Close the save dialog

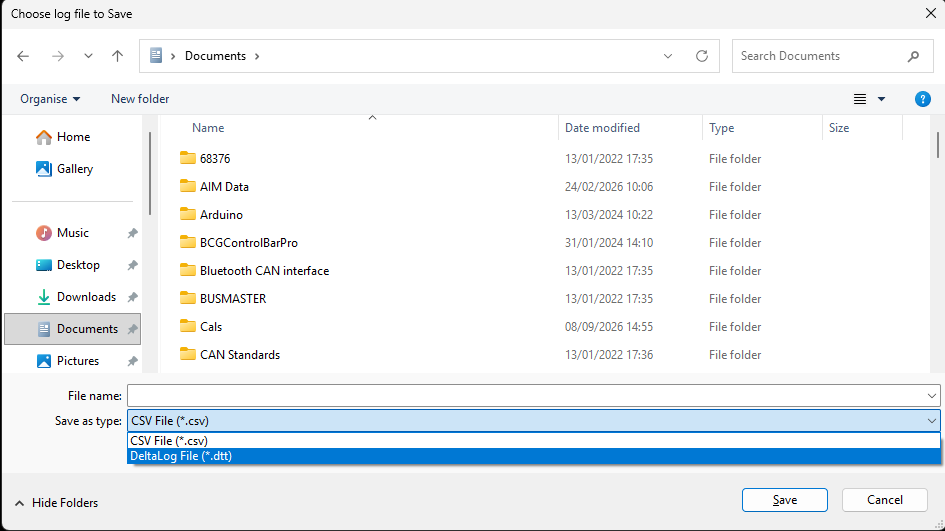(x=931, y=13)
